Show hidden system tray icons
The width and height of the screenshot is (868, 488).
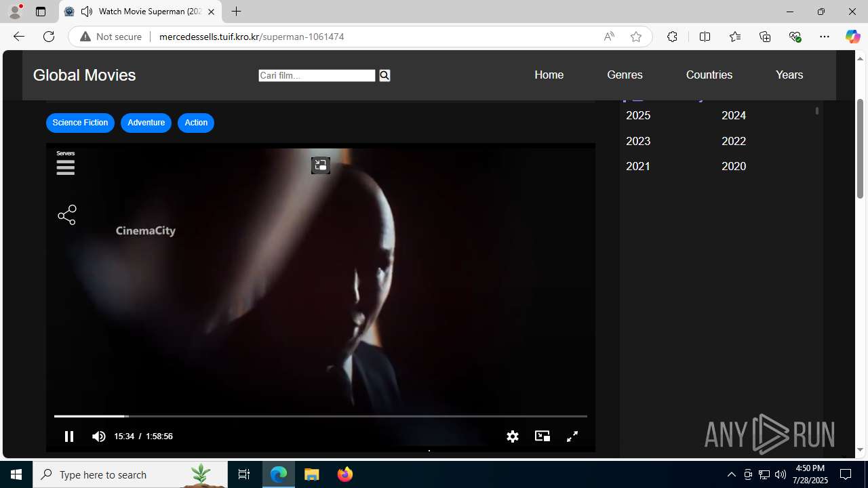coord(732,474)
